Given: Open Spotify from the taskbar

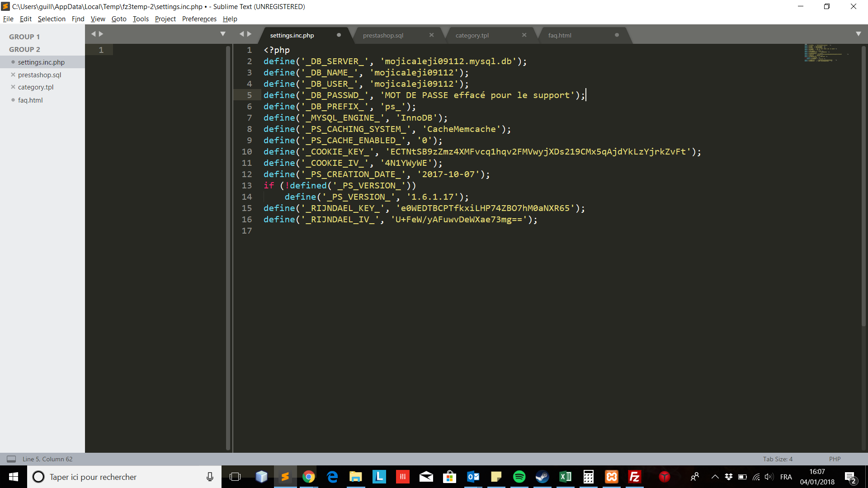Looking at the screenshot, I should point(519,477).
